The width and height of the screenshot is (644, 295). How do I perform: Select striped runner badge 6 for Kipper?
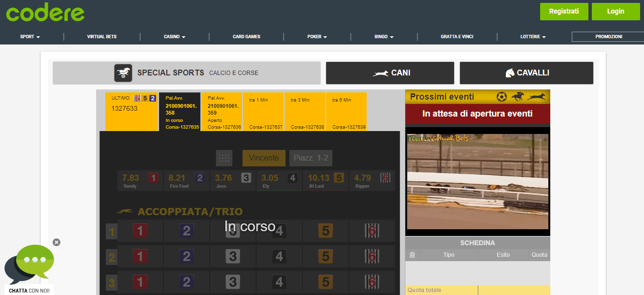point(385,178)
